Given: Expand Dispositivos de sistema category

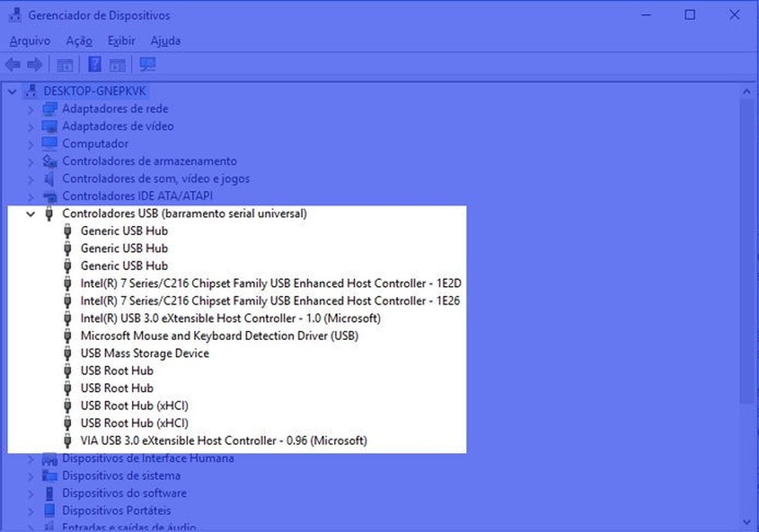Looking at the screenshot, I should pyautogui.click(x=31, y=476).
